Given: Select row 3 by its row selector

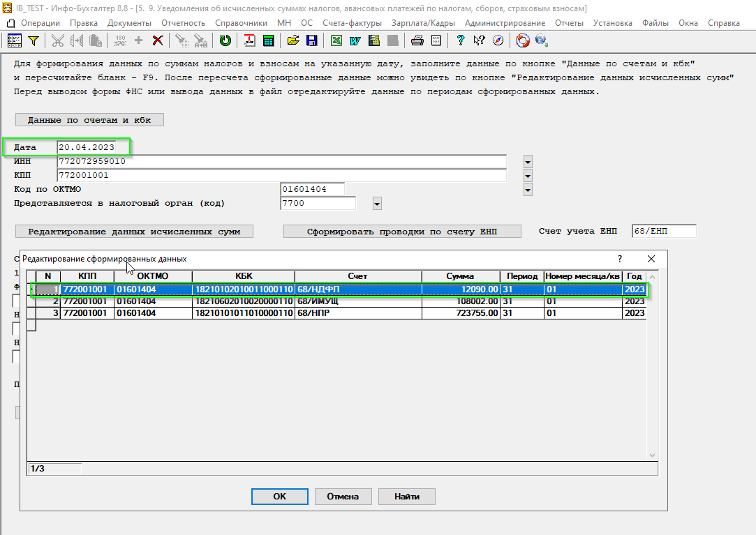Looking at the screenshot, I should [31, 313].
